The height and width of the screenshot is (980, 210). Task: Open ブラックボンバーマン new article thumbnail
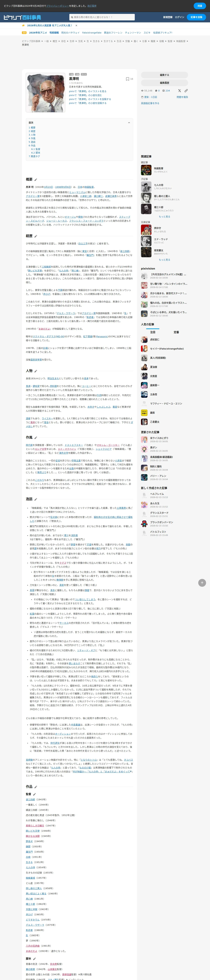pyautogui.click(x=144, y=524)
